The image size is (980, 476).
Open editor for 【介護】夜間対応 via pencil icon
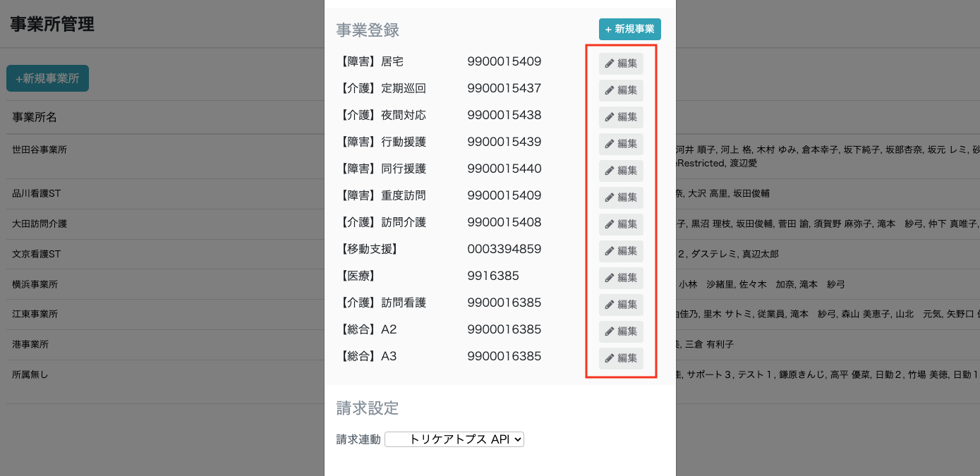point(621,117)
